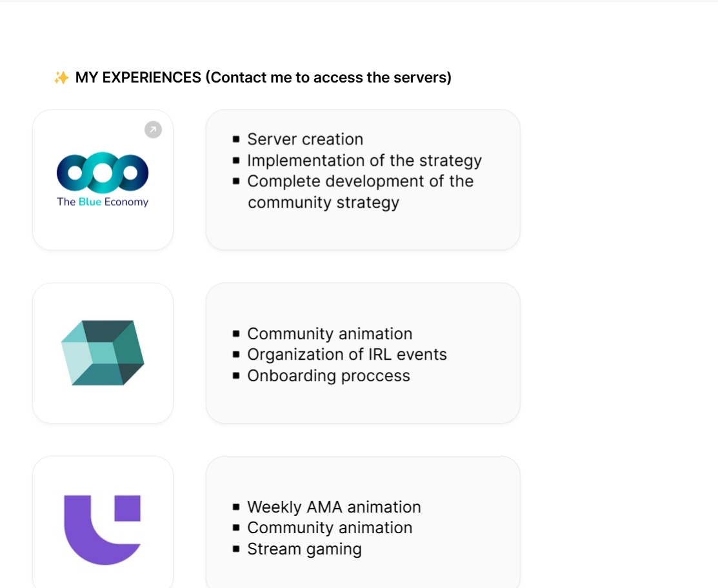Click the sparkles emoji beside the heading
This screenshot has height=588, width=718.
tap(61, 77)
